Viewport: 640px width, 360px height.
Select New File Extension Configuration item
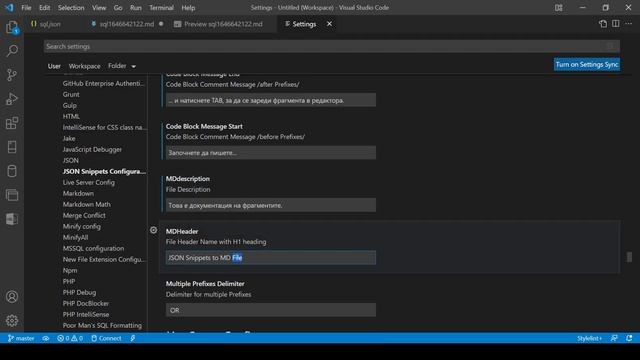104,259
